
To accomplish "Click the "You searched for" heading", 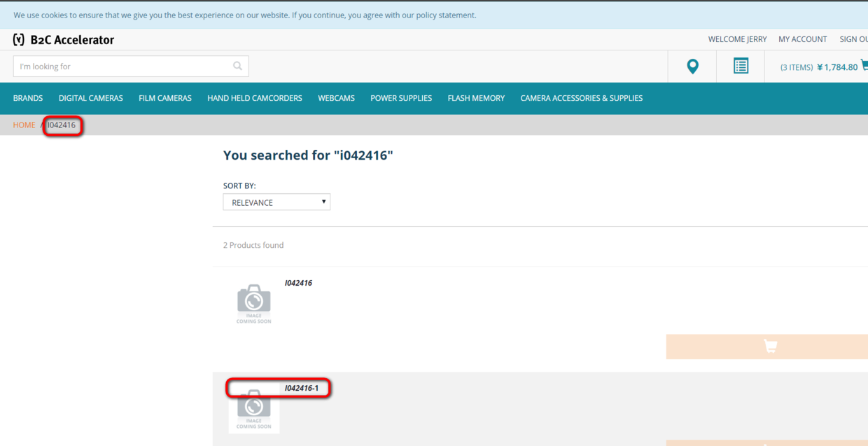I will click(308, 155).
